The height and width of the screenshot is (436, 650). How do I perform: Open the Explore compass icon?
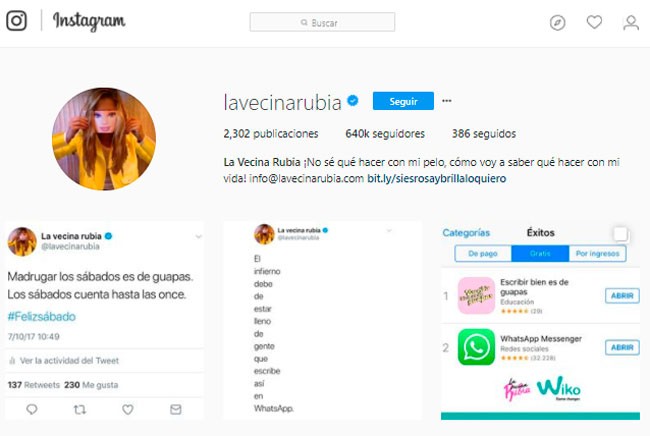pyautogui.click(x=557, y=22)
